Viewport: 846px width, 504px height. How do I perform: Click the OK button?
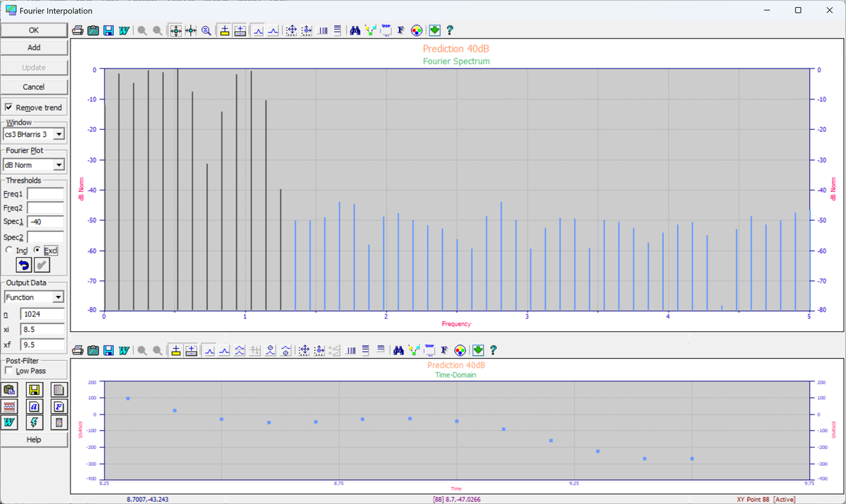pyautogui.click(x=34, y=30)
